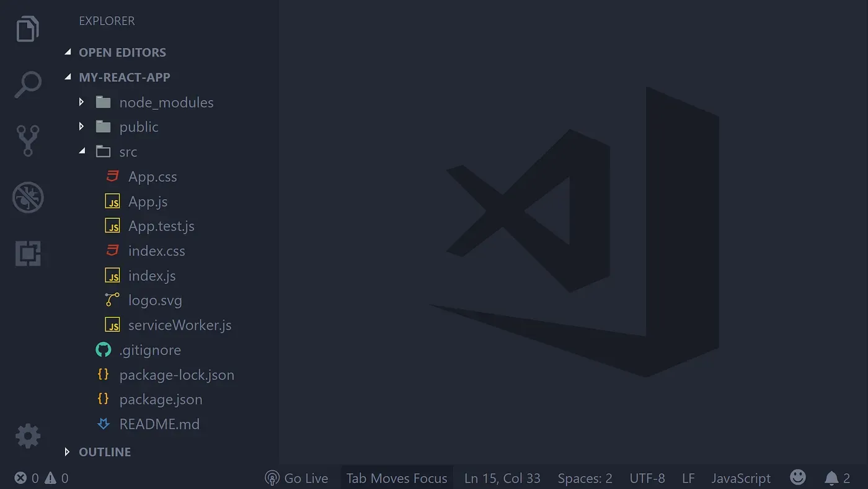Select JavaScript language mode
Viewport: 868px width, 489px height.
tap(741, 478)
